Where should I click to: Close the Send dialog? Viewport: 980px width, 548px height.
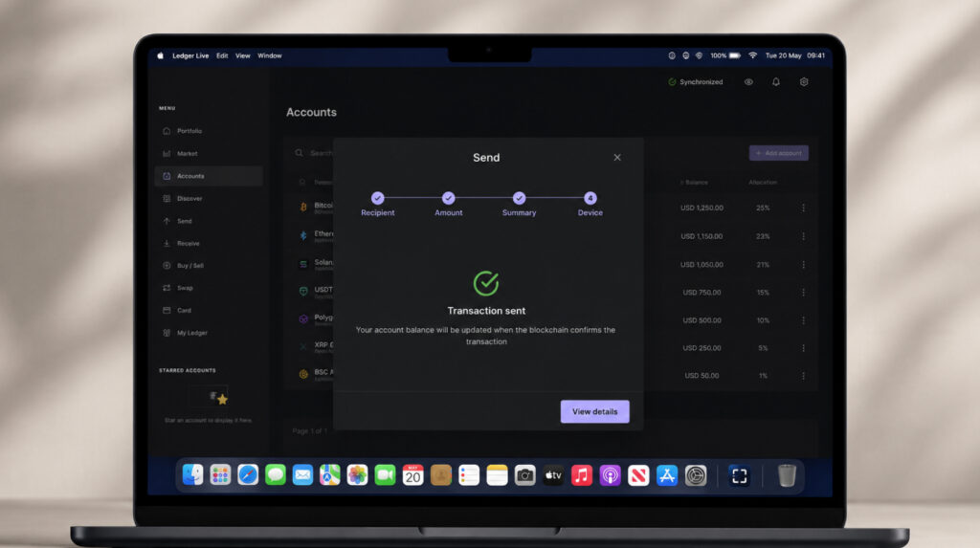coord(617,158)
